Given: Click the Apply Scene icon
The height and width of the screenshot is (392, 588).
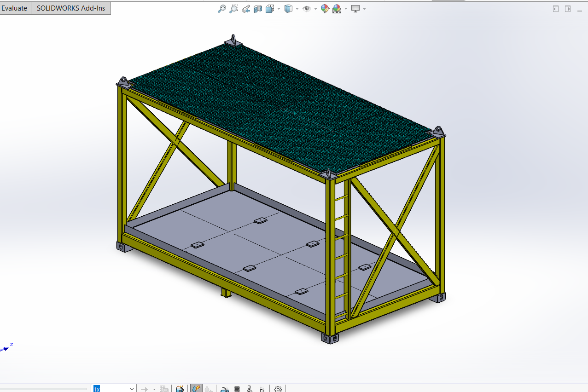Looking at the screenshot, I should tap(337, 9).
